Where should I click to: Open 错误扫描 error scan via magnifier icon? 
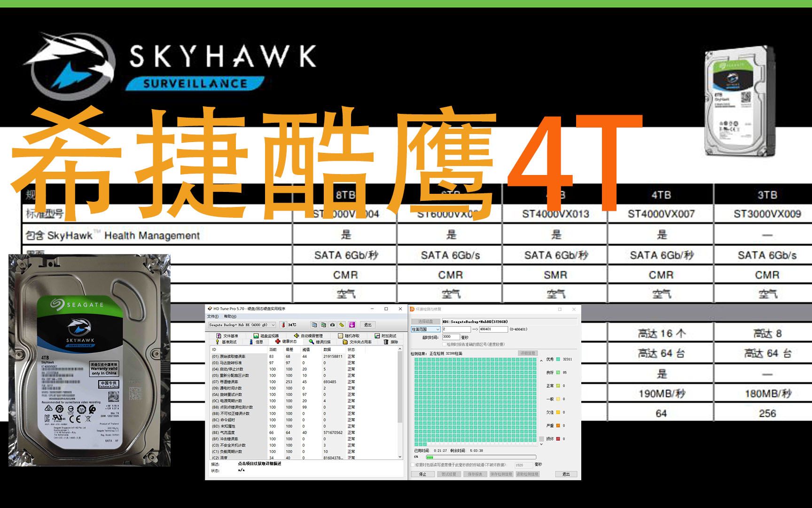(311, 342)
